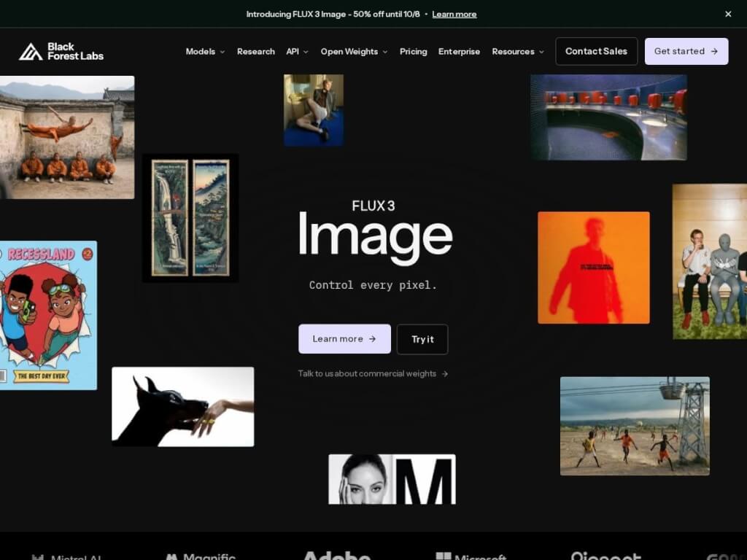This screenshot has height=560, width=747.
Task: Dismiss the announcement banner with the X
Action: 728,15
